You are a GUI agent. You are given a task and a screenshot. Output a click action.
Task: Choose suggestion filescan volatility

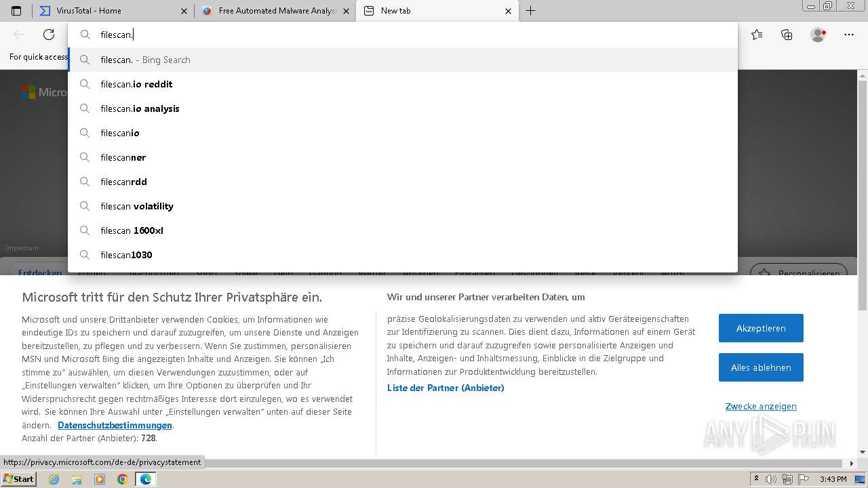[403, 206]
